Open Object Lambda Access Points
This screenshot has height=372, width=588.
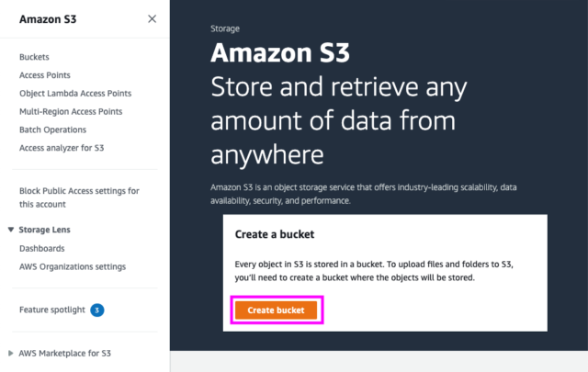(x=75, y=94)
